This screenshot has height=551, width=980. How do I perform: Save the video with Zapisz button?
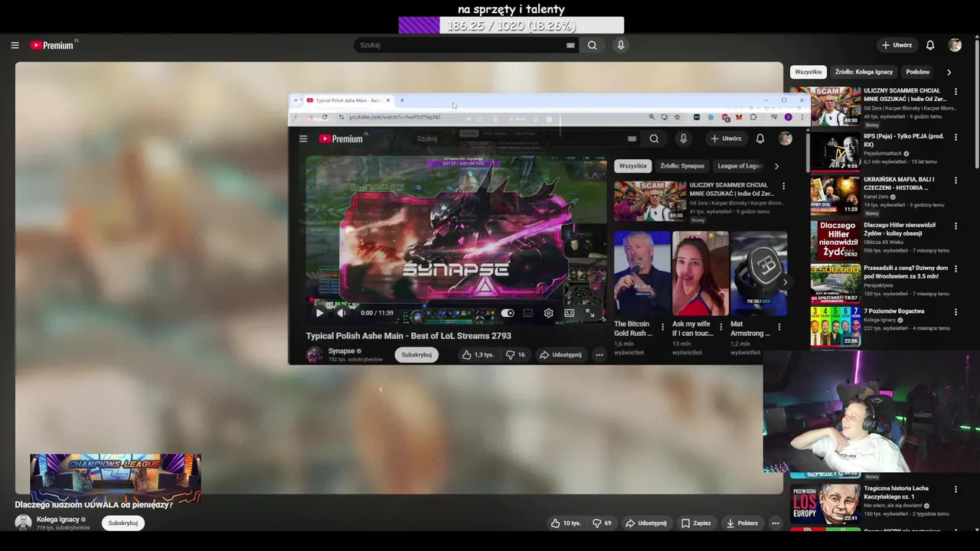tap(696, 523)
